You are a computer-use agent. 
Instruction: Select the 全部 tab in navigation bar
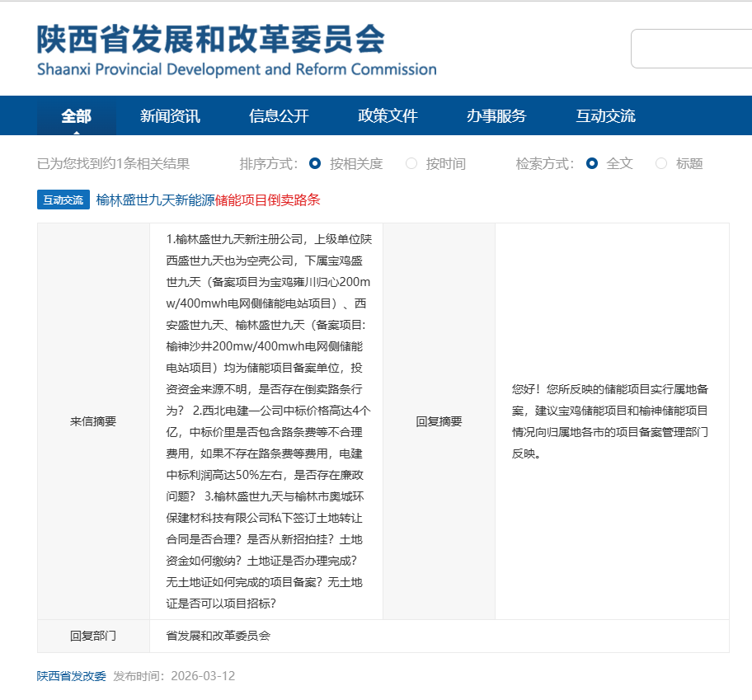point(77,116)
